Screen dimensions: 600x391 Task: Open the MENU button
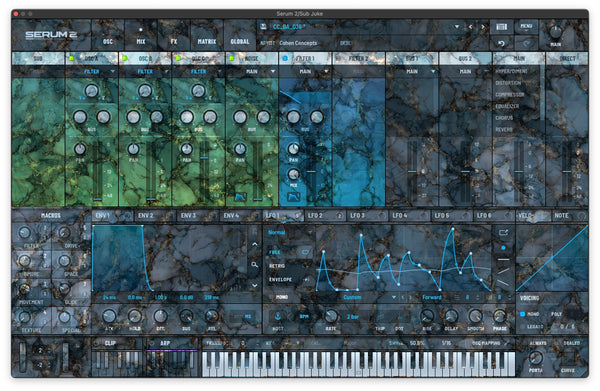(x=526, y=26)
